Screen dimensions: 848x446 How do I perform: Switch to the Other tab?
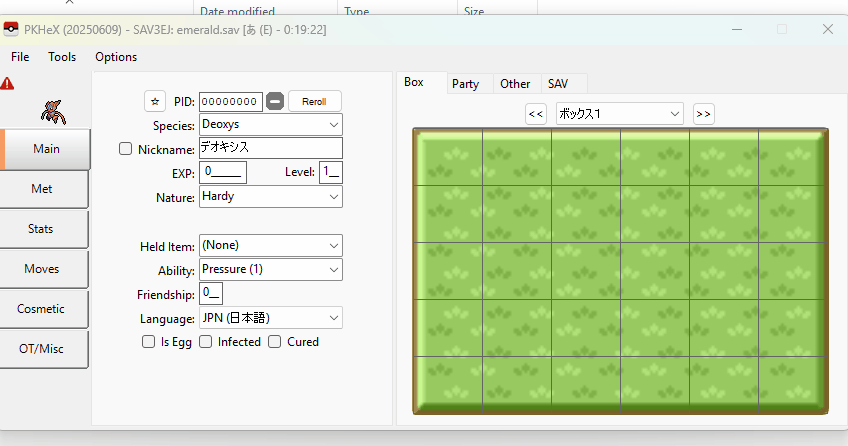point(515,84)
